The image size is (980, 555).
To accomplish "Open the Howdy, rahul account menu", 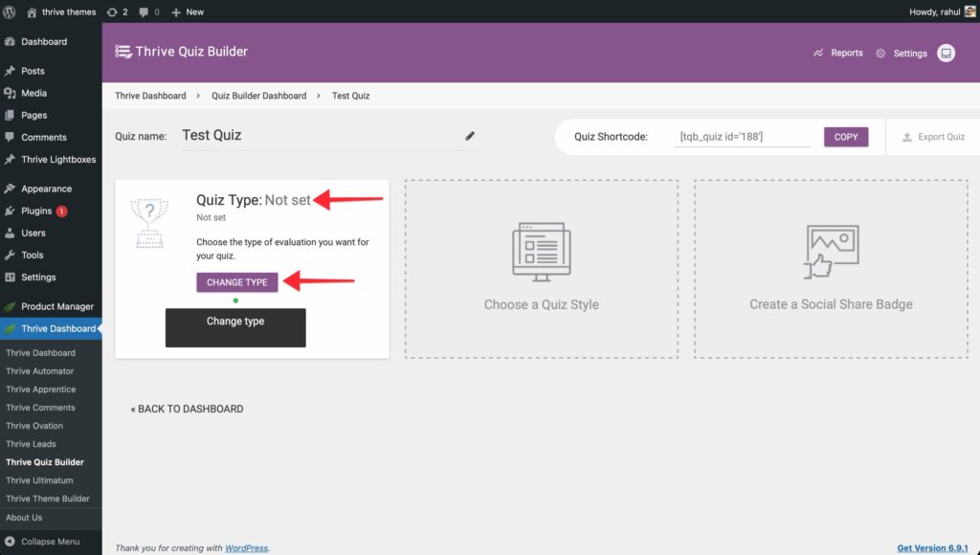I will tap(934, 11).
